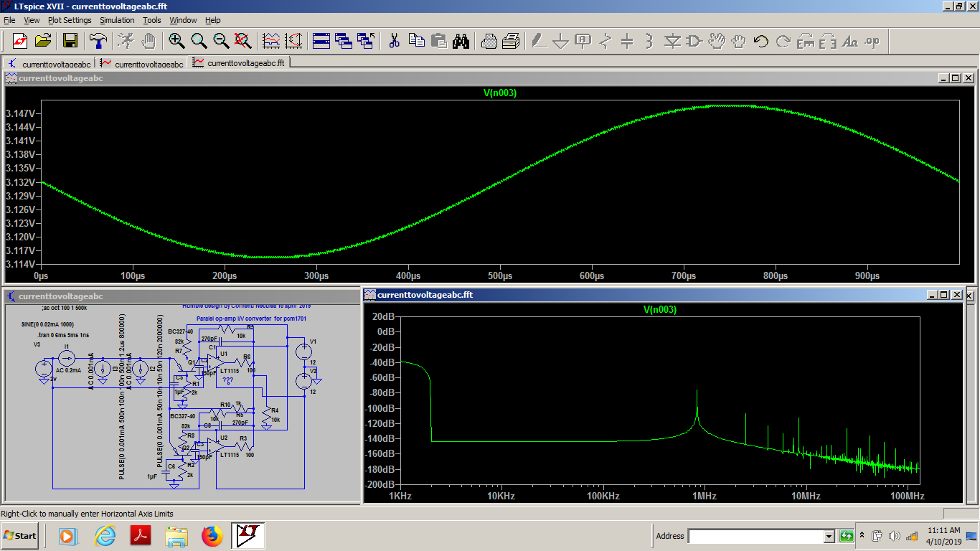Click the Address input field on taskbar
Viewport: 980px width, 551px height.
756,536
